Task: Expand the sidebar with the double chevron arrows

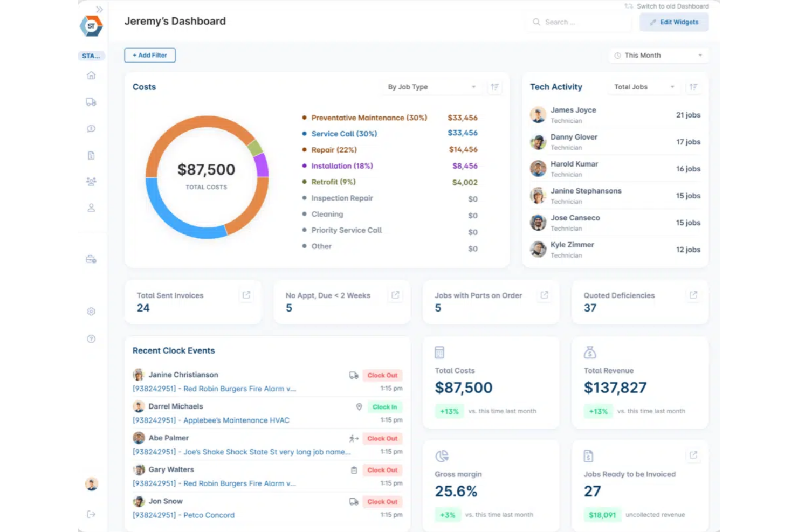Action: (99, 9)
